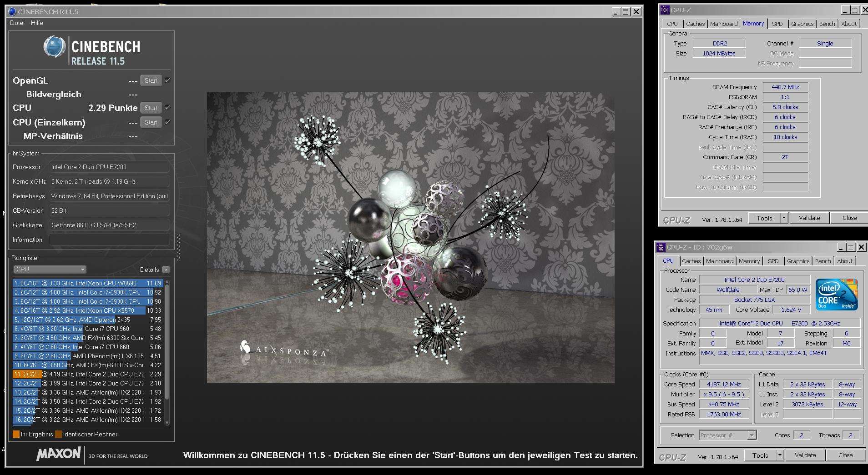Screen dimensions: 868x475
Task: Start the CPU benchmark
Action: coord(151,108)
